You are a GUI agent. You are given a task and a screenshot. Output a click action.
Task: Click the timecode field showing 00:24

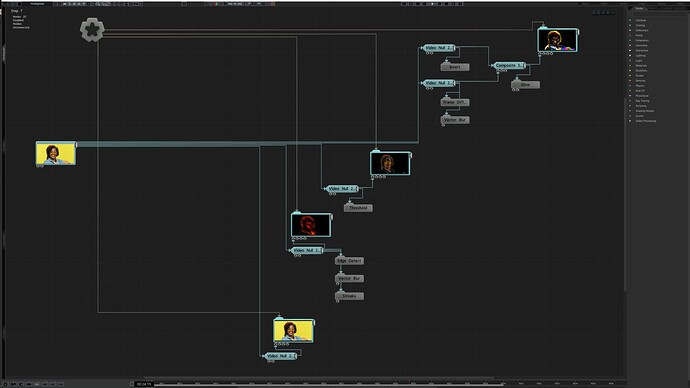click(x=143, y=384)
